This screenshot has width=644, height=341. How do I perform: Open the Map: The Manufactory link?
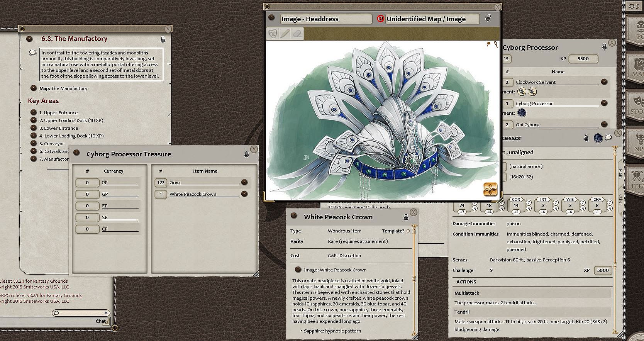click(x=34, y=88)
